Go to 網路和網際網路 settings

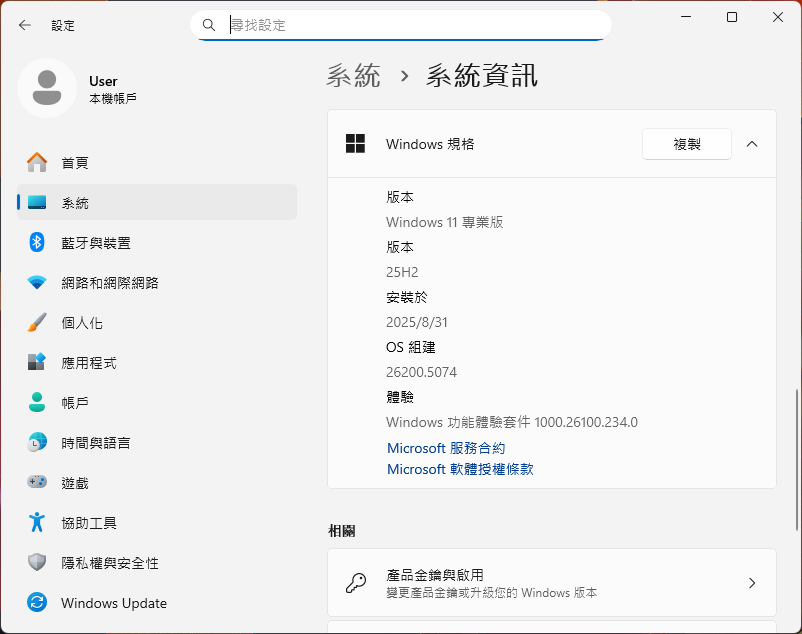(157, 282)
